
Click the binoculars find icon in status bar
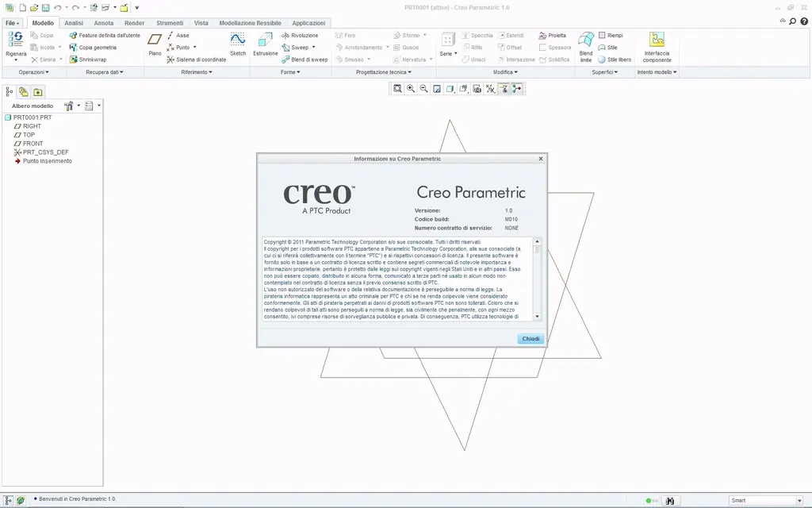[x=669, y=501]
